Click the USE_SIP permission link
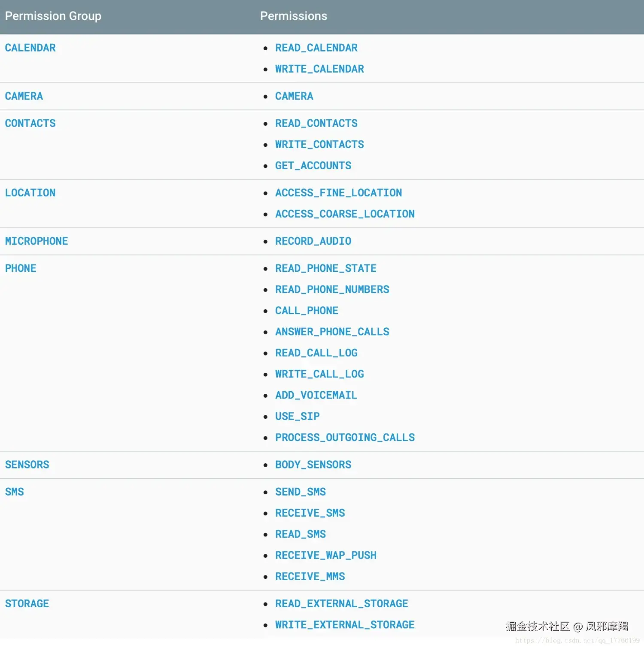The width and height of the screenshot is (644, 648). coord(297,416)
